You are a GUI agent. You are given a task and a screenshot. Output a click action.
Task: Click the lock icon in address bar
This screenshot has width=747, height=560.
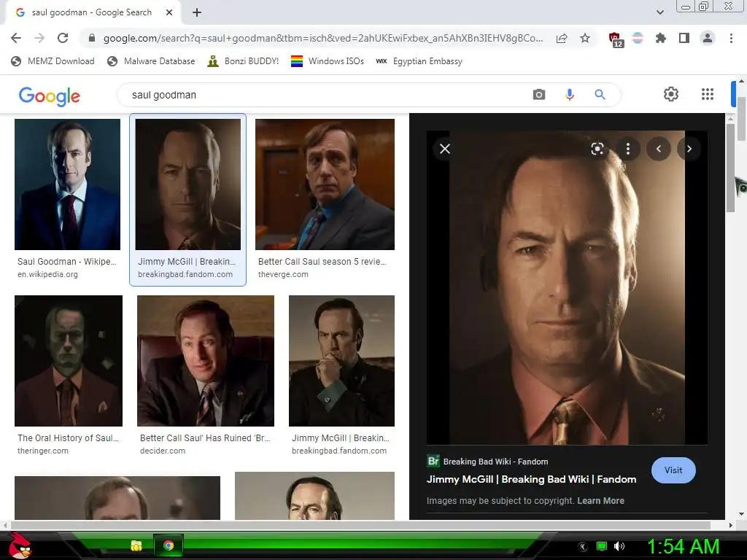point(92,38)
